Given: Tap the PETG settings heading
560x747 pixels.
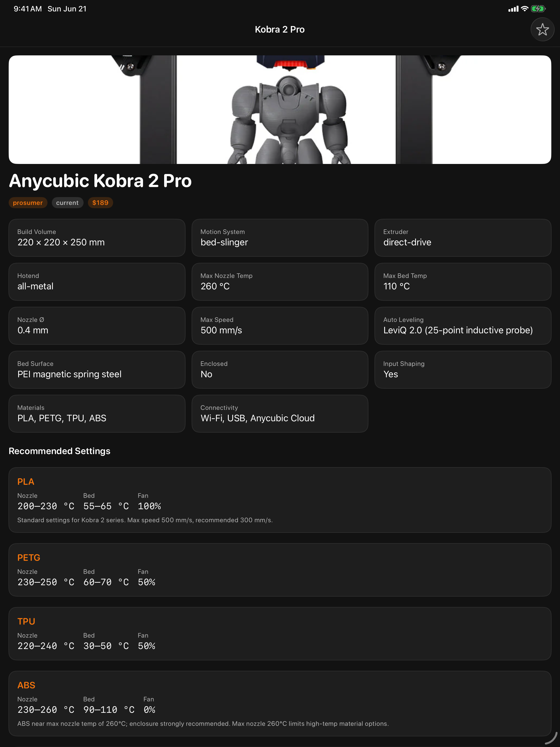Looking at the screenshot, I should pos(29,558).
